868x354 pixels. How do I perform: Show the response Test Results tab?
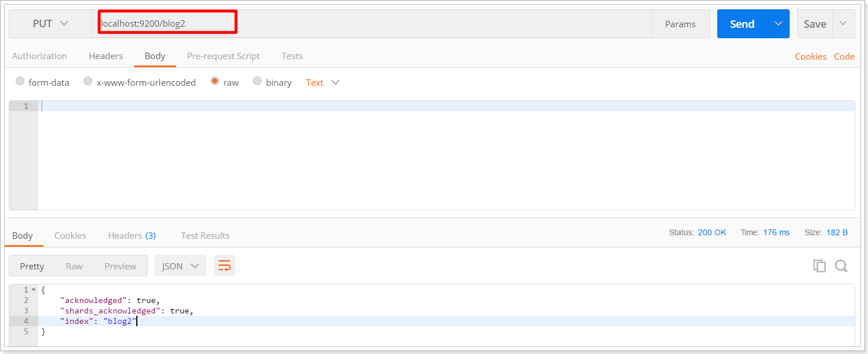pos(205,236)
